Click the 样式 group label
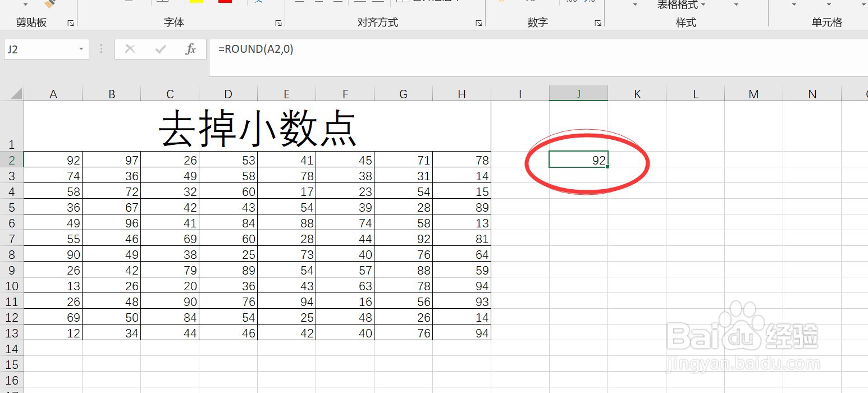 [685, 22]
